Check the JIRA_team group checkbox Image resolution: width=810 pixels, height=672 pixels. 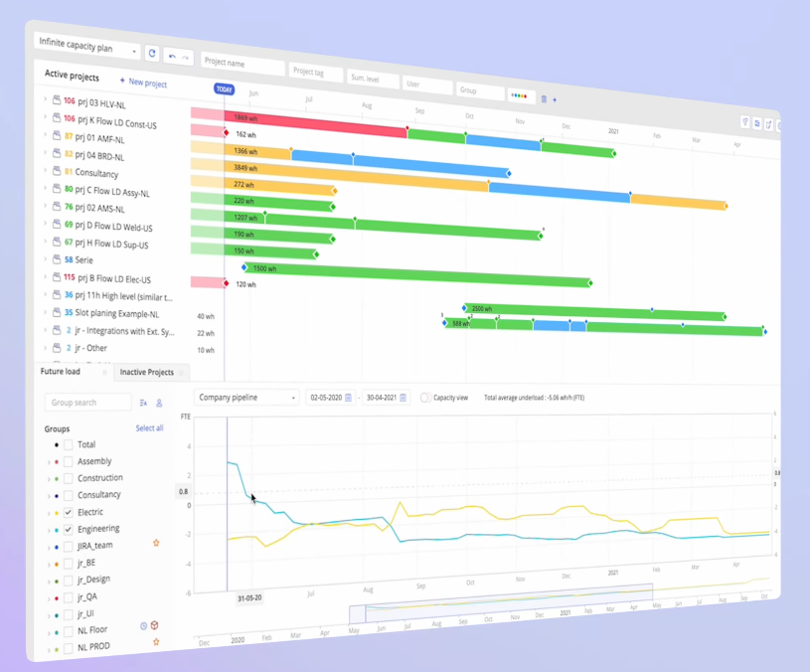tap(69, 547)
